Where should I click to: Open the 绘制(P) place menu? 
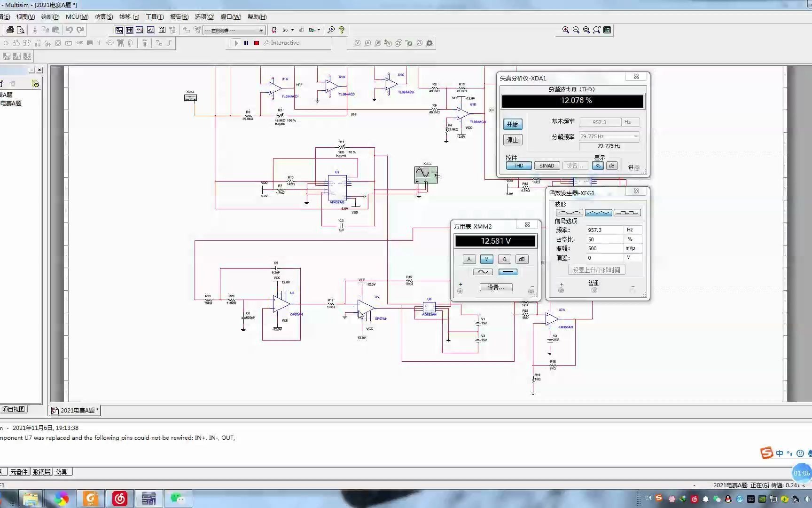50,16
